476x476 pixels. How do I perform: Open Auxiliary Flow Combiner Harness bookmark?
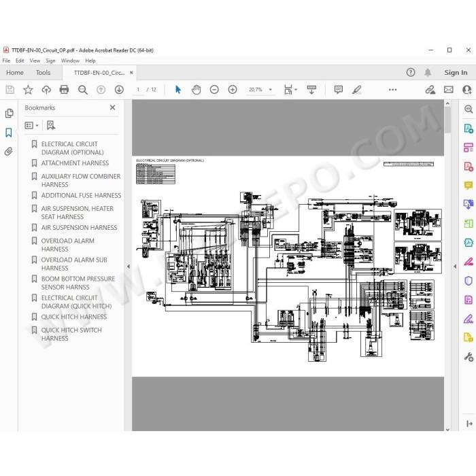pos(81,180)
